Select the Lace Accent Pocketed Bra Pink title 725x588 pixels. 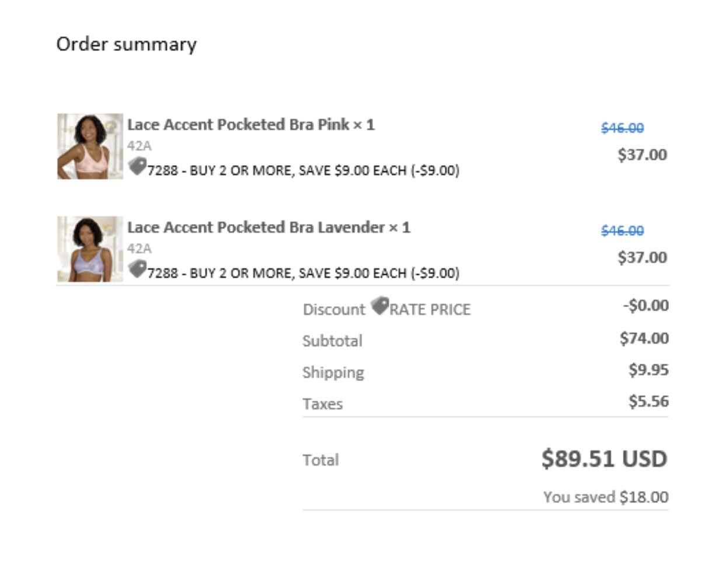[251, 125]
